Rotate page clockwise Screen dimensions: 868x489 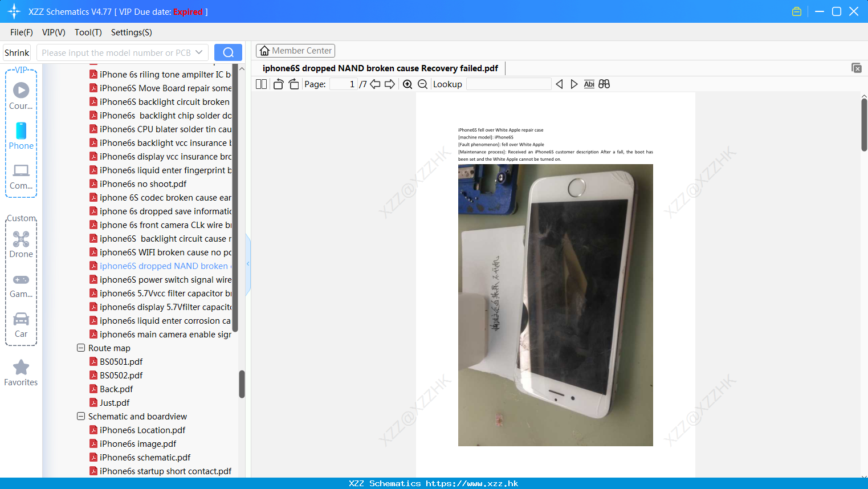294,84
